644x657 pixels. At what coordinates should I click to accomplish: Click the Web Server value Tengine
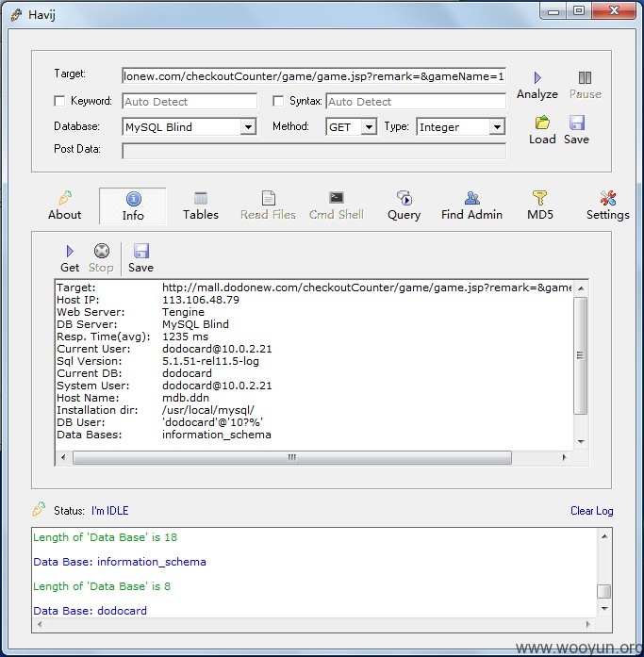[x=184, y=312]
